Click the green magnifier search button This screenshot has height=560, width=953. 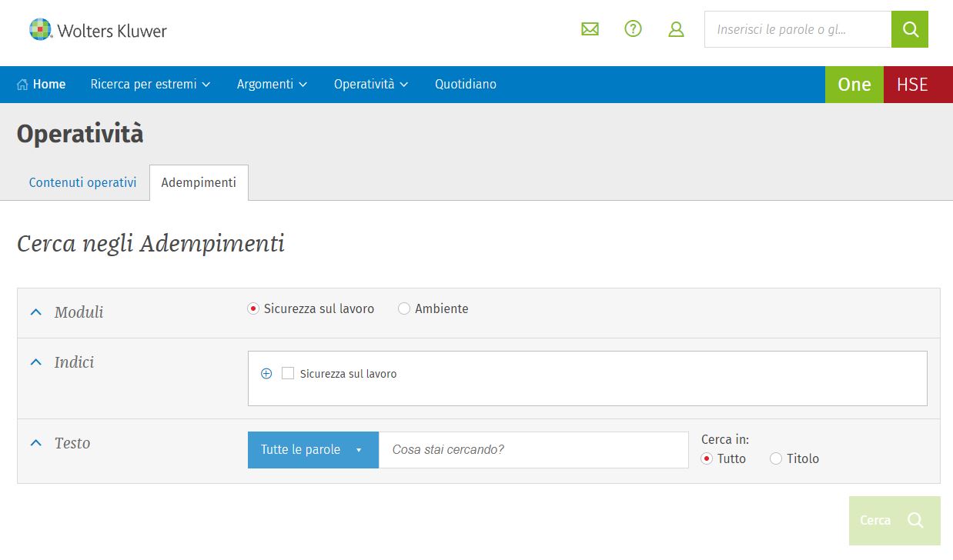910,29
